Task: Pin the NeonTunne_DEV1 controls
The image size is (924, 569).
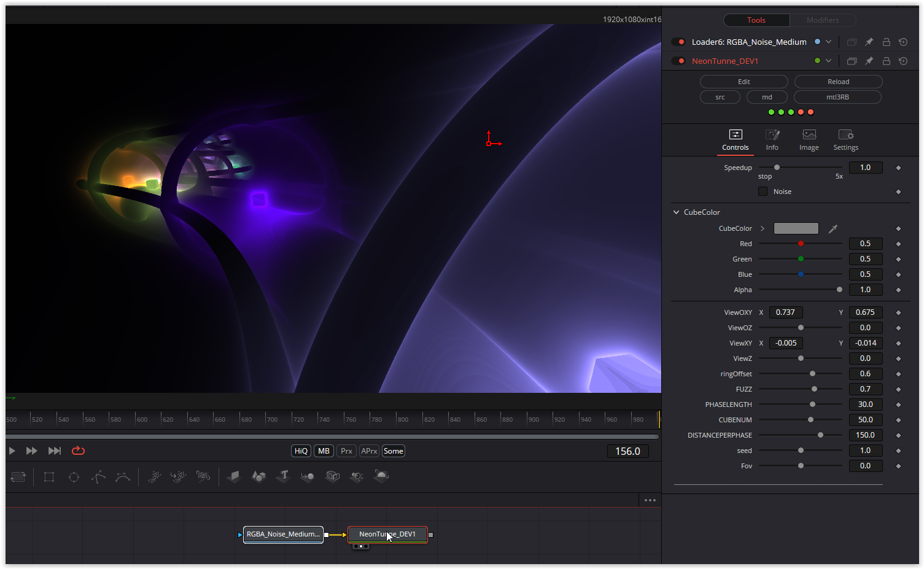Action: pyautogui.click(x=869, y=61)
